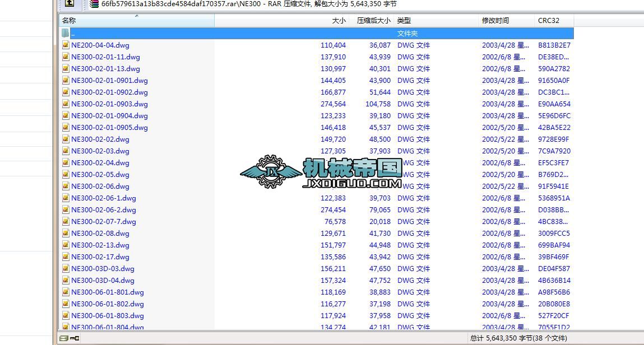
Task: Click size value 110,404
Action: point(333,45)
